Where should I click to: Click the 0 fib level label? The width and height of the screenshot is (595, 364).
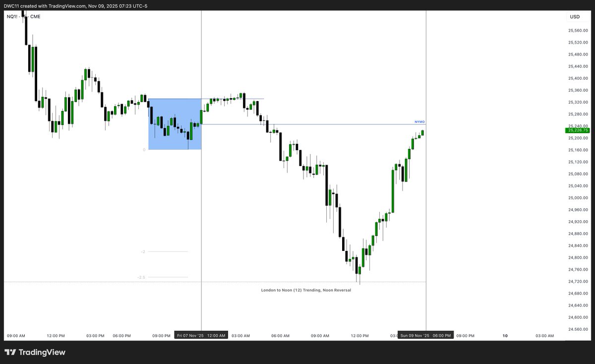[144, 149]
